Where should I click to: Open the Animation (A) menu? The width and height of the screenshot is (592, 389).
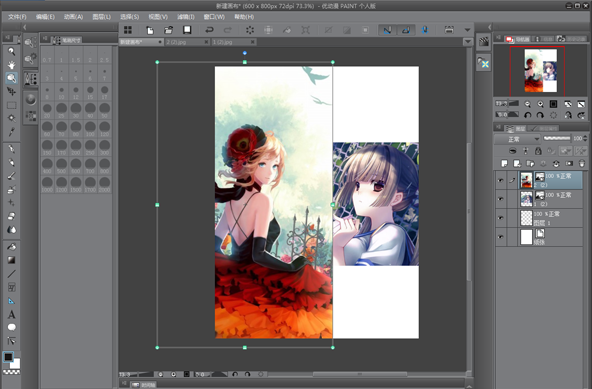tap(73, 17)
